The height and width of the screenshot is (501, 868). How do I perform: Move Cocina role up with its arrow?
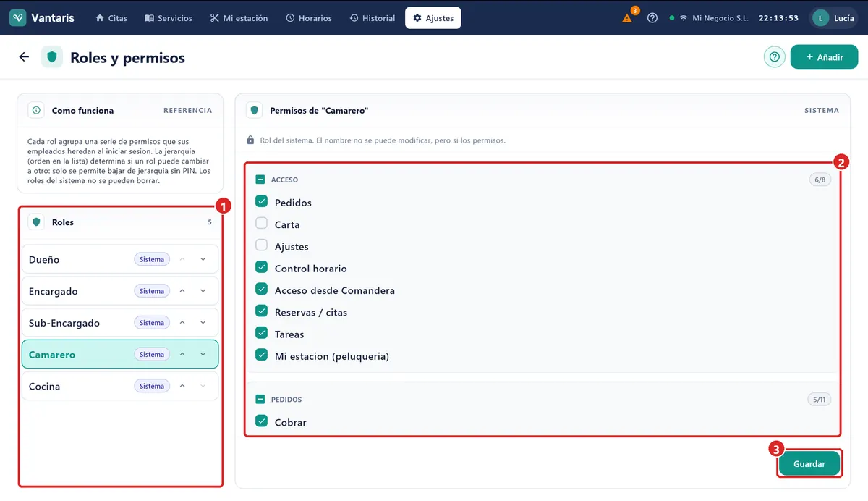click(182, 386)
